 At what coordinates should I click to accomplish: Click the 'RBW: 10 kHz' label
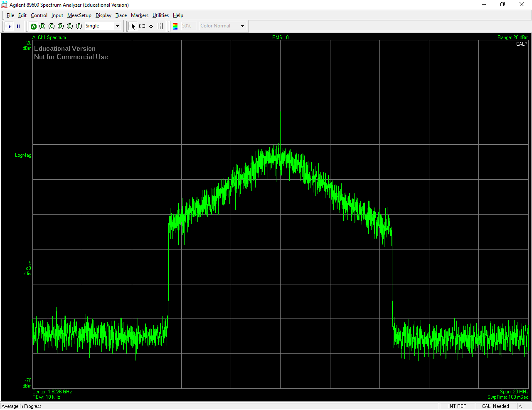pyautogui.click(x=46, y=397)
